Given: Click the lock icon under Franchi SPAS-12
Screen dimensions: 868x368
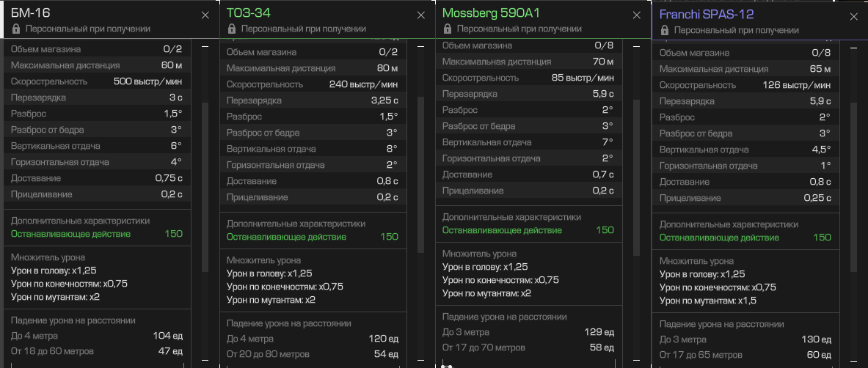Looking at the screenshot, I should (664, 30).
